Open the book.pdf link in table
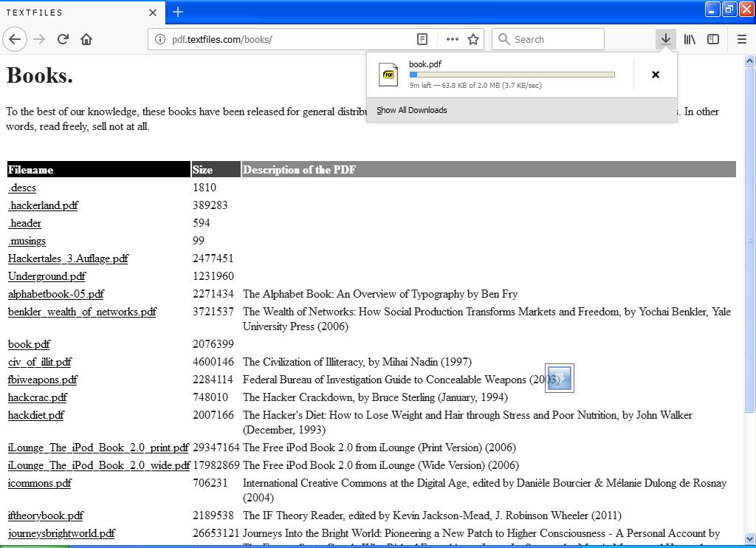Screen dimensions: 756x548 (29, 344)
